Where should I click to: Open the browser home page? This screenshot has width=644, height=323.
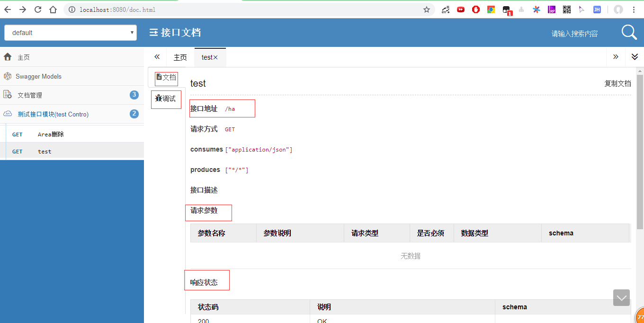(53, 9)
